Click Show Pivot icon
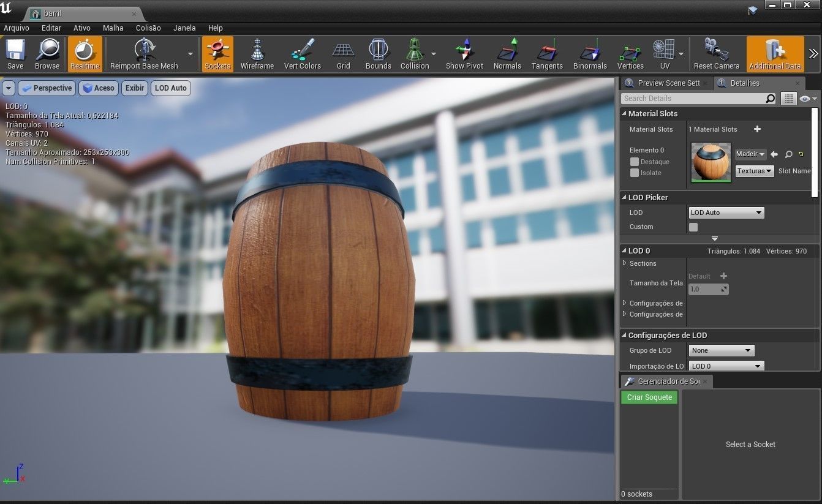Viewport: 822px width, 504px height. pyautogui.click(x=464, y=54)
